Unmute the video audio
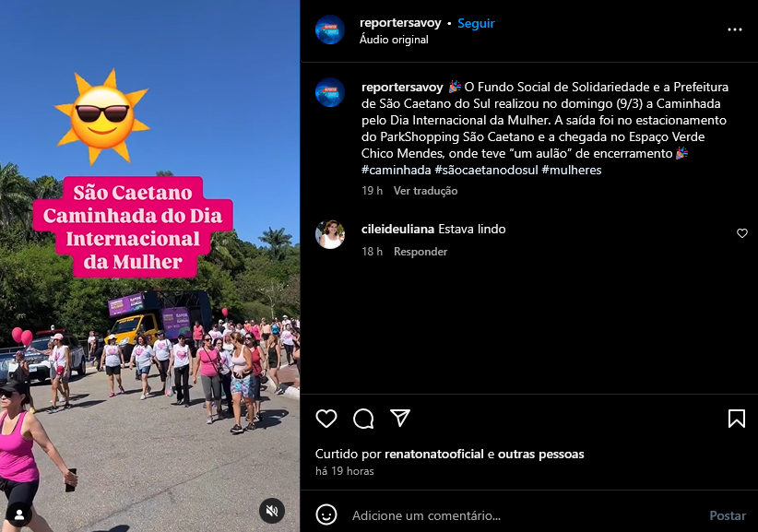The height and width of the screenshot is (532, 758). point(272,511)
